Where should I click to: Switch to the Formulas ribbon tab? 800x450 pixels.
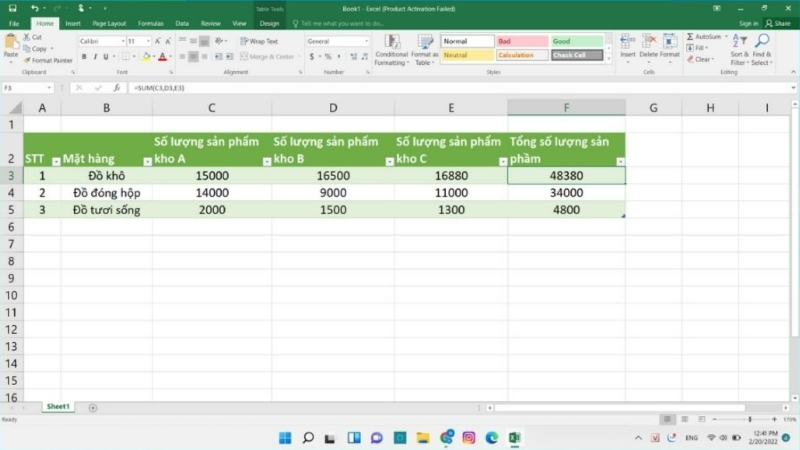[x=150, y=23]
